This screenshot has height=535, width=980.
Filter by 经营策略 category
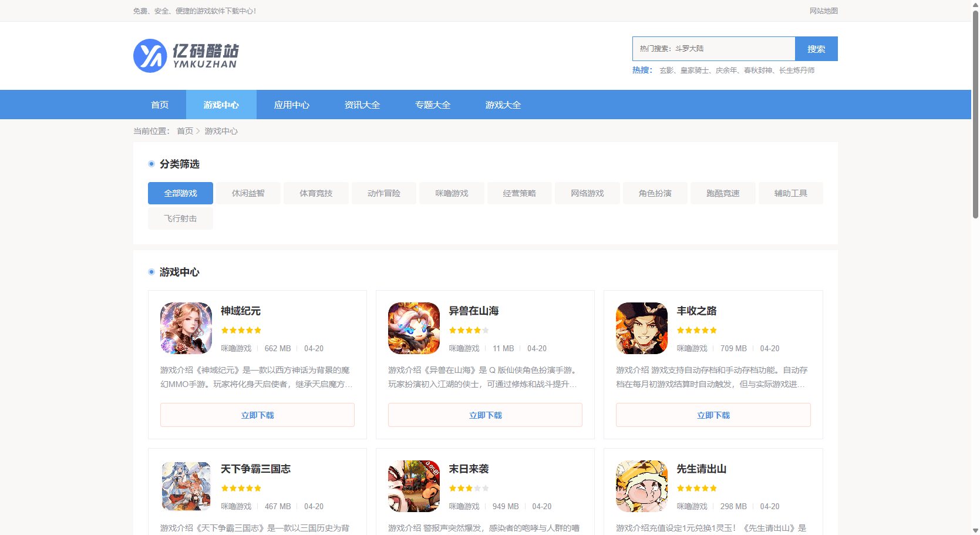520,193
